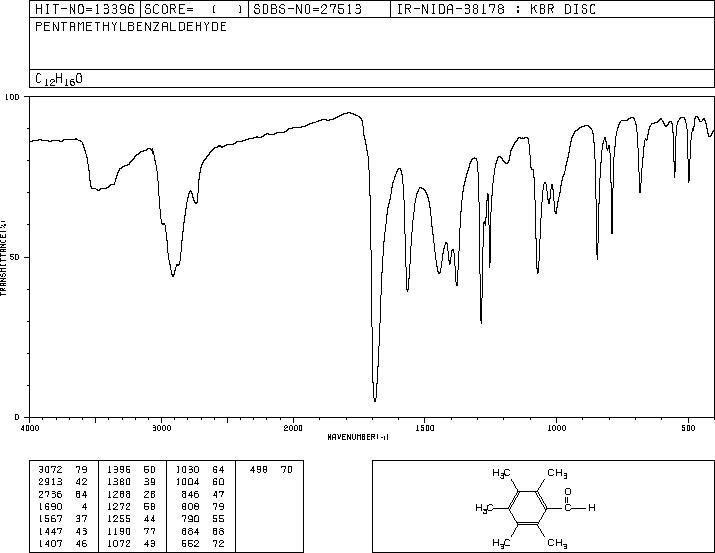This screenshot has height=553, width=715.
Task: Click the 1690 wavenumber in the peak table
Action: tap(50, 506)
